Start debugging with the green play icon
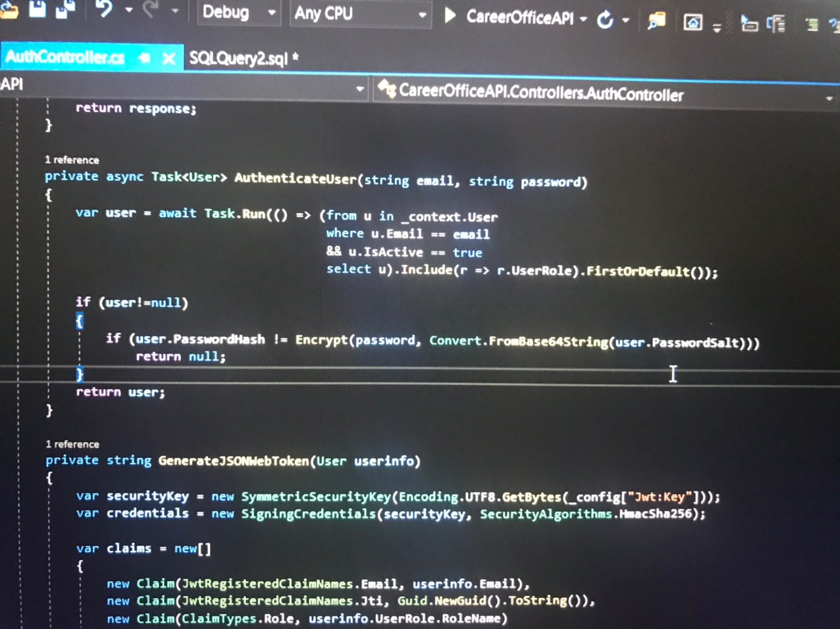840x629 pixels. 450,15
